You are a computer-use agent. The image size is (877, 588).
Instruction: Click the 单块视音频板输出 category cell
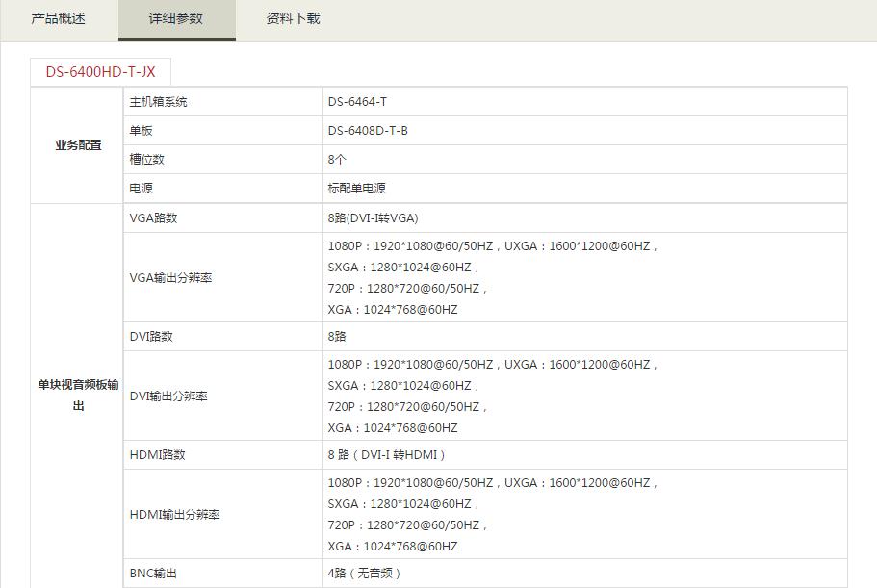click(x=78, y=395)
